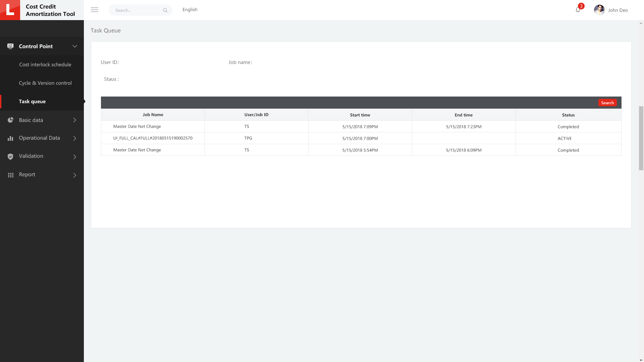Click the scrollbar down arrow
The width and height of the screenshot is (644, 362).
(x=641, y=360)
